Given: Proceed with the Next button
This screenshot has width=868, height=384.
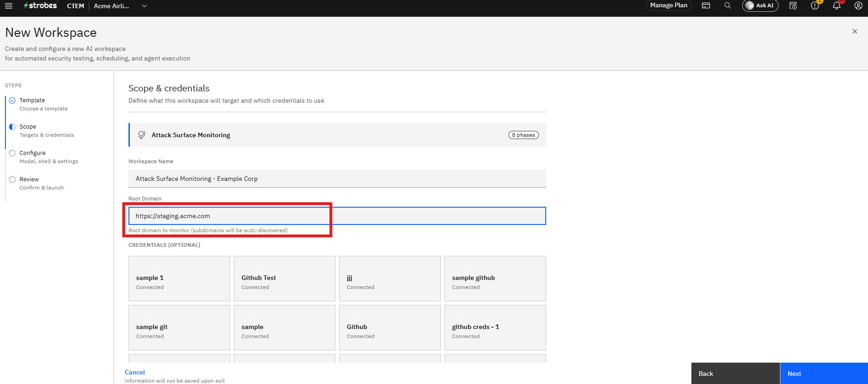Looking at the screenshot, I should tap(824, 374).
